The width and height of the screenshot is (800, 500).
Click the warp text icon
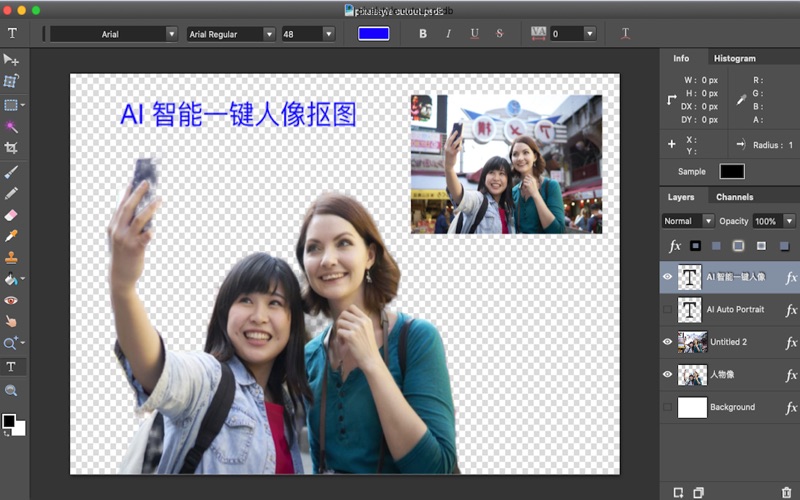(x=625, y=33)
